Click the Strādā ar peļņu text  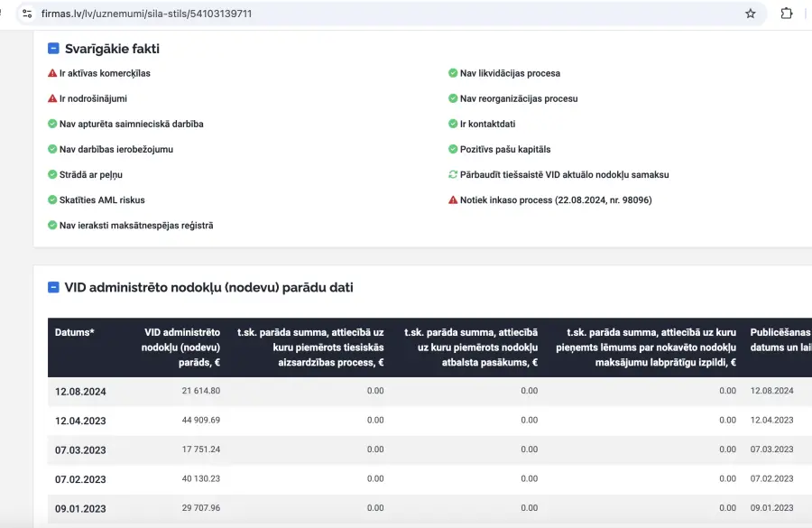pyautogui.click(x=91, y=175)
